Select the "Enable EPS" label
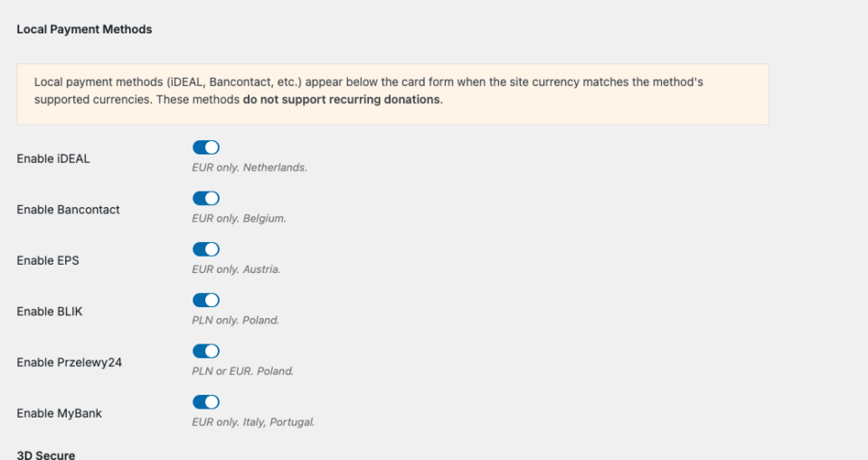Image resolution: width=868 pixels, height=460 pixels. pyautogui.click(x=48, y=260)
